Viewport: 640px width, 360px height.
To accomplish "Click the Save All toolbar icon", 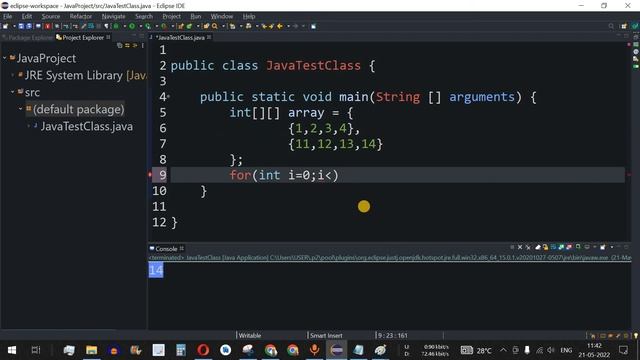I will [x=29, y=26].
